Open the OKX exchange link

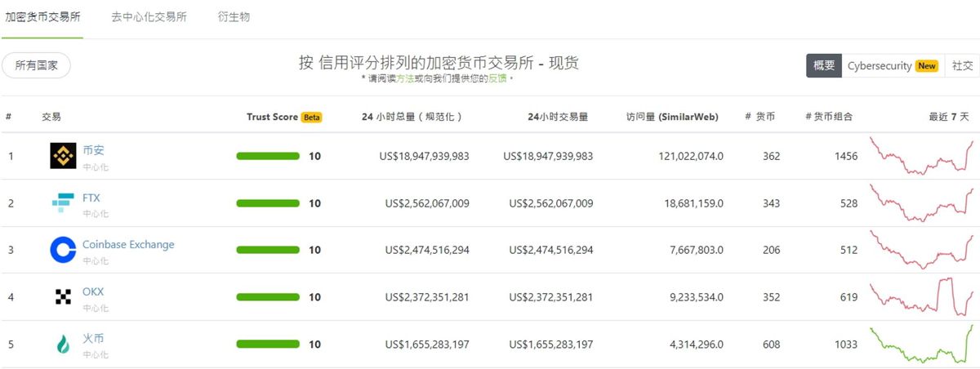pos(93,291)
